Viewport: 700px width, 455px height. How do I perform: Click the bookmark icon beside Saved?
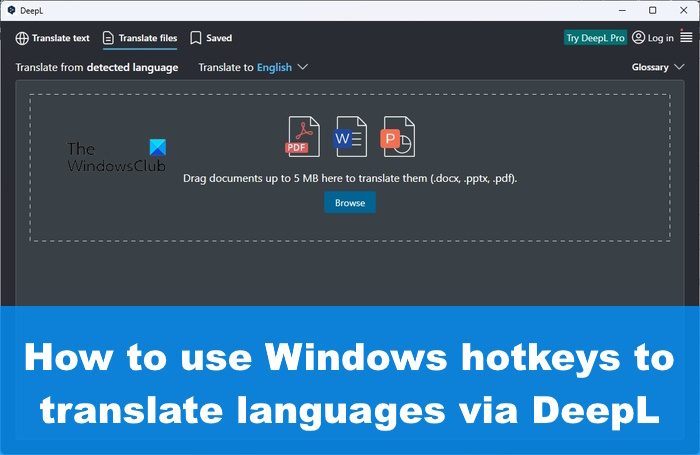196,38
